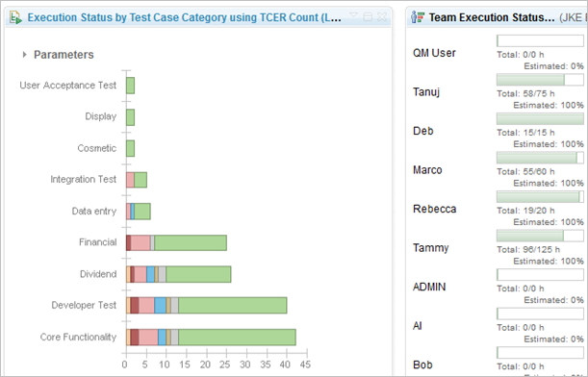Select the green Financial bar segment
The image size is (588, 377).
[191, 243]
